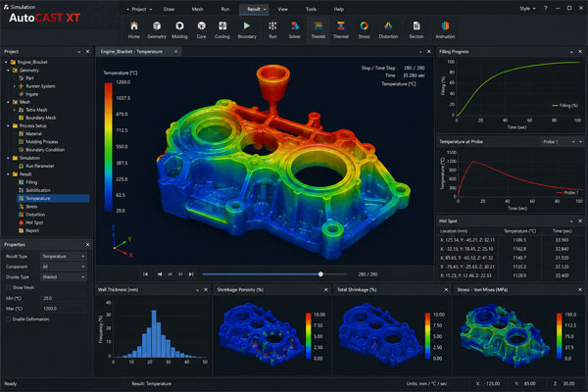
Task: Click the Max temperature input field
Action: pyautogui.click(x=64, y=309)
